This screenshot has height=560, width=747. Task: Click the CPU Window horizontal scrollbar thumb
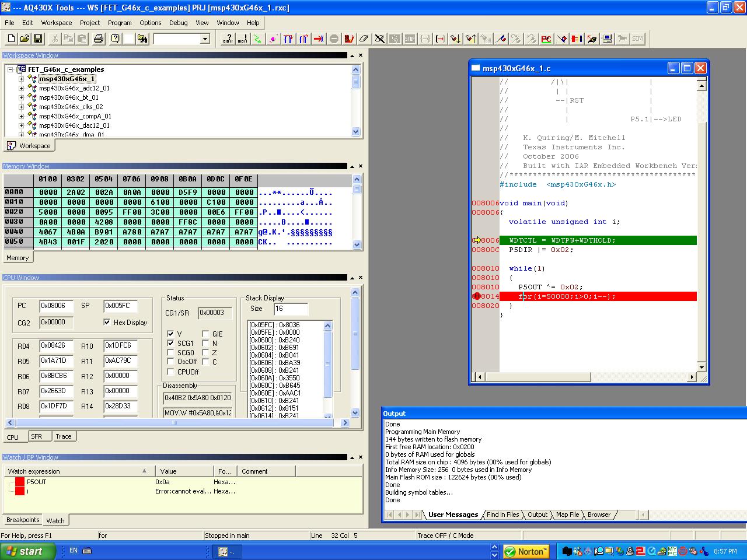click(x=175, y=422)
